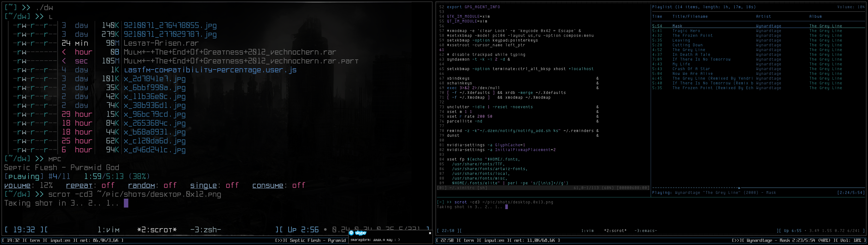Click the Up 6:55 uptime entry

coord(793,231)
